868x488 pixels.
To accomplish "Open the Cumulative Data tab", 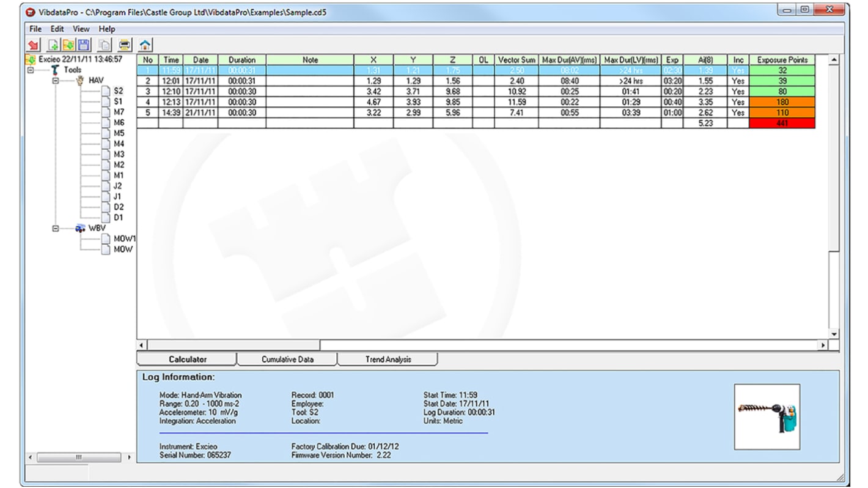I will [x=288, y=359].
